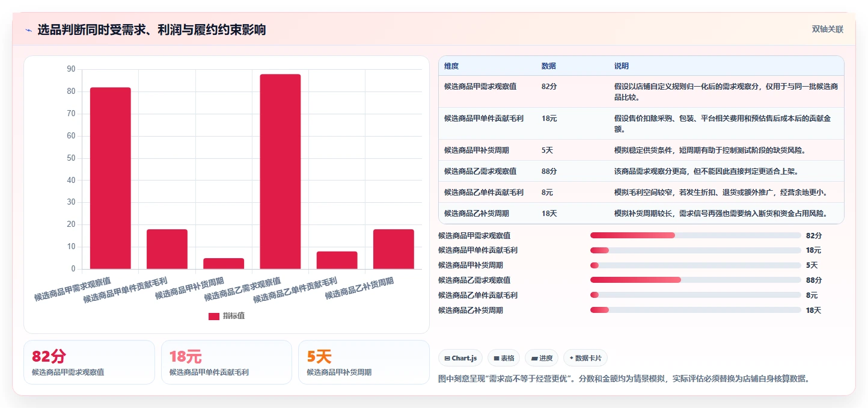Click the description starting 模拟补货周期较长

point(721,214)
